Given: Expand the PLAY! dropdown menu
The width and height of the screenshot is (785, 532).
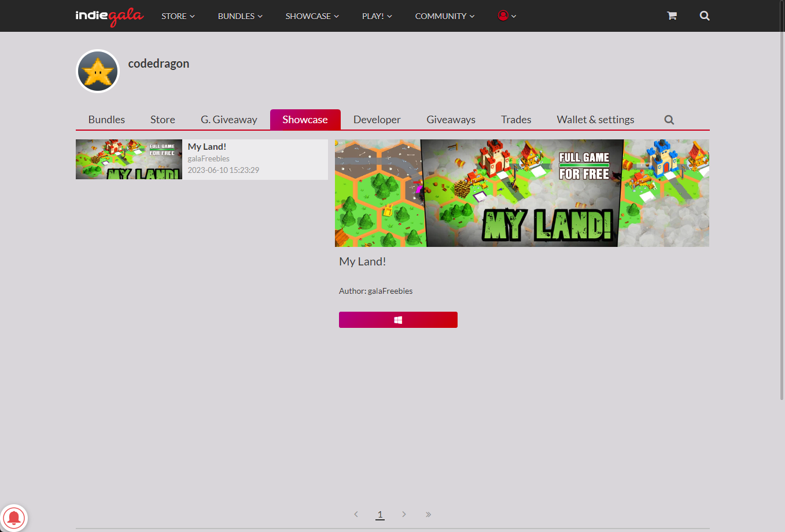Looking at the screenshot, I should (377, 16).
